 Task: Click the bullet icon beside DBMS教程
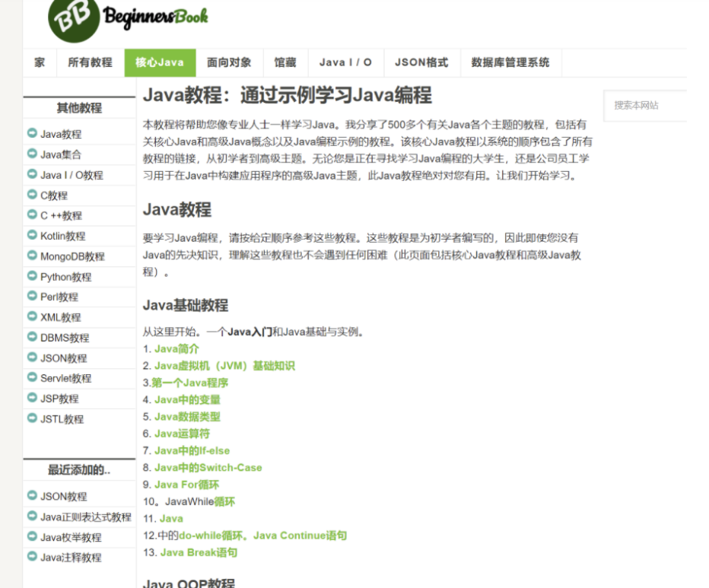coord(32,336)
